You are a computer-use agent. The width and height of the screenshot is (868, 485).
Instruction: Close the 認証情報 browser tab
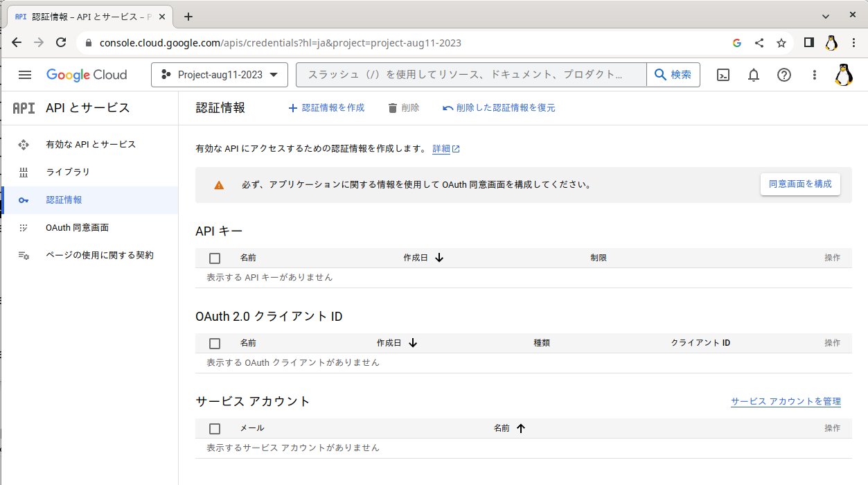point(163,17)
